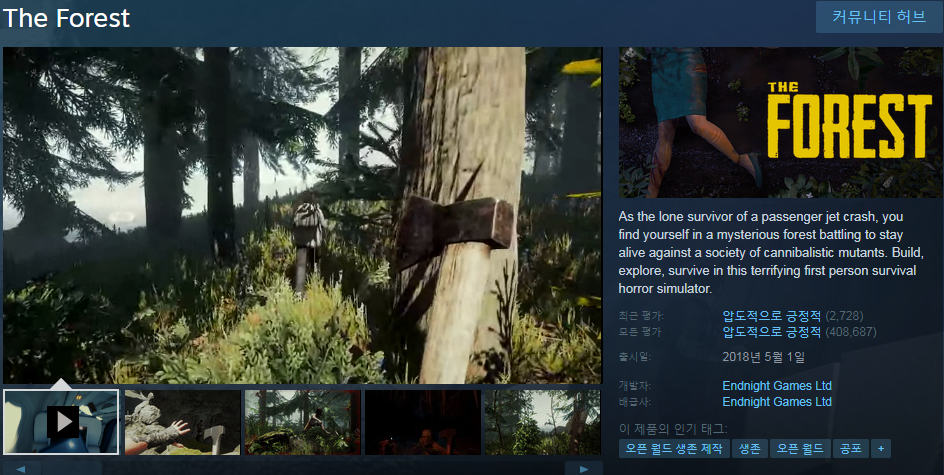This screenshot has width=944, height=475.
Task: Select the red-tinted forest screenshot thumbnail
Action: tap(303, 422)
